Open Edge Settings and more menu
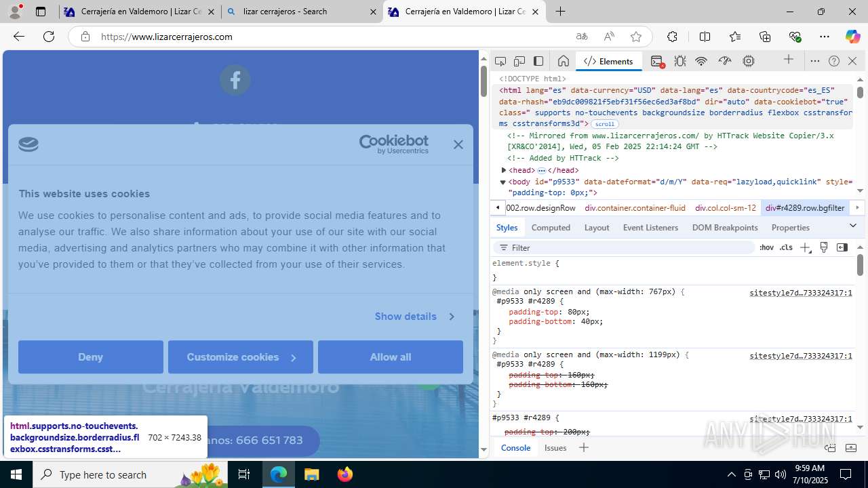The image size is (868, 488). click(x=825, y=37)
